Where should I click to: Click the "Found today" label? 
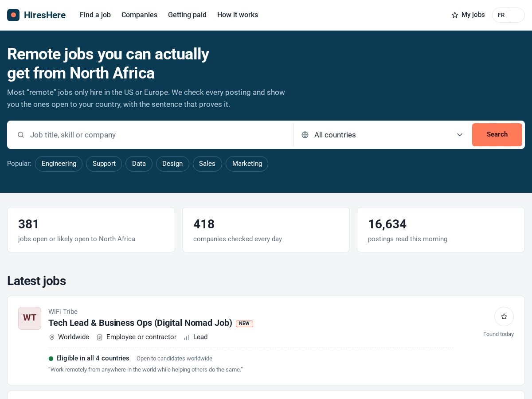[498, 334]
